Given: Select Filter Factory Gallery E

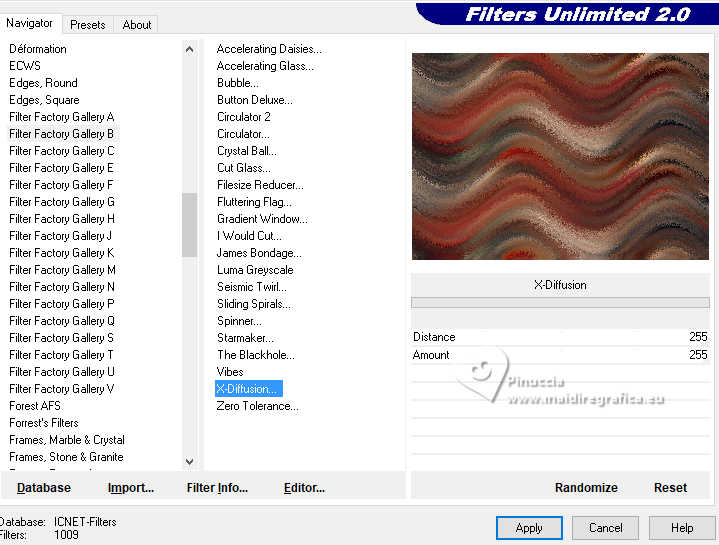Looking at the screenshot, I should point(61,168).
